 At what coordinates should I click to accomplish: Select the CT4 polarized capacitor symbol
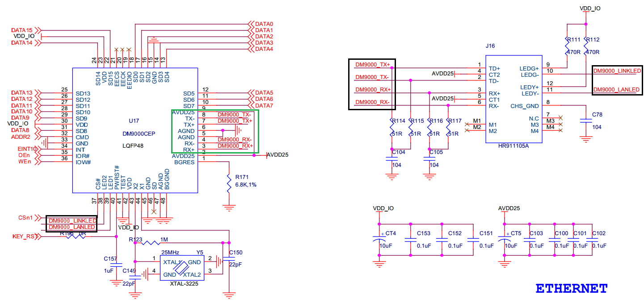(379, 240)
